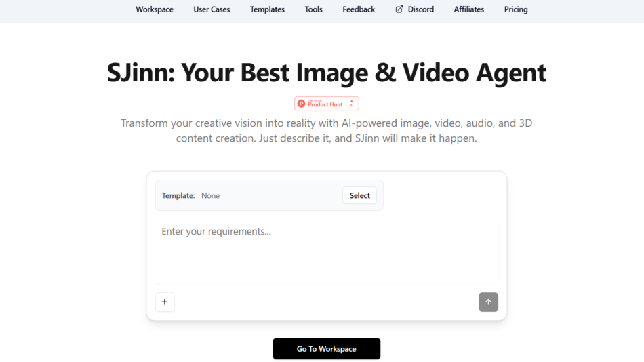This screenshot has height=362, width=644.
Task: Open the Templates navigation item
Action: pos(267,9)
